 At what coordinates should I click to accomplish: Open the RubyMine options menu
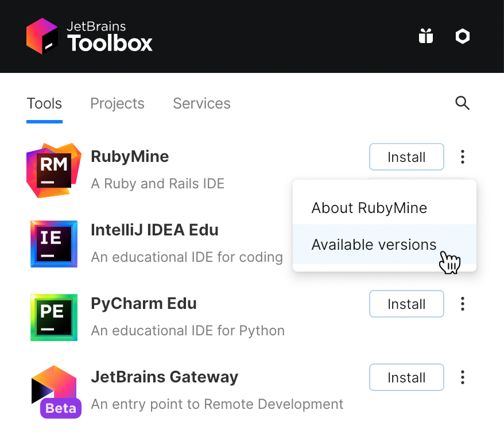463,157
